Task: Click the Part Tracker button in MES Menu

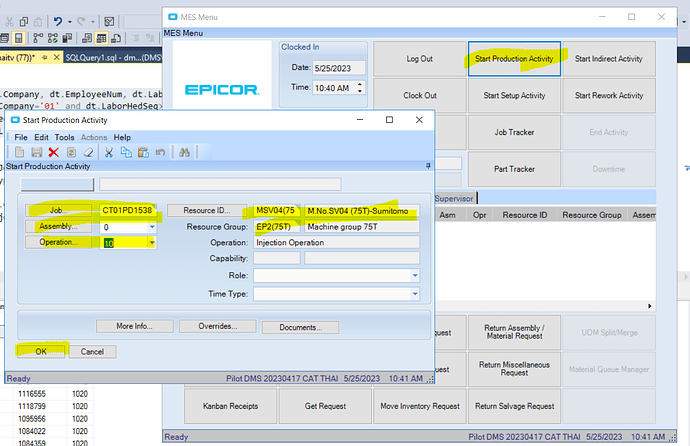Action: (x=514, y=169)
